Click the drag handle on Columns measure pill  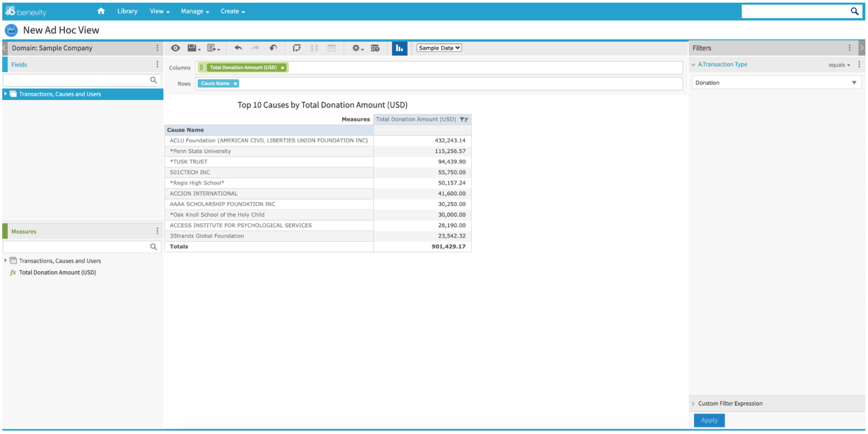click(201, 68)
